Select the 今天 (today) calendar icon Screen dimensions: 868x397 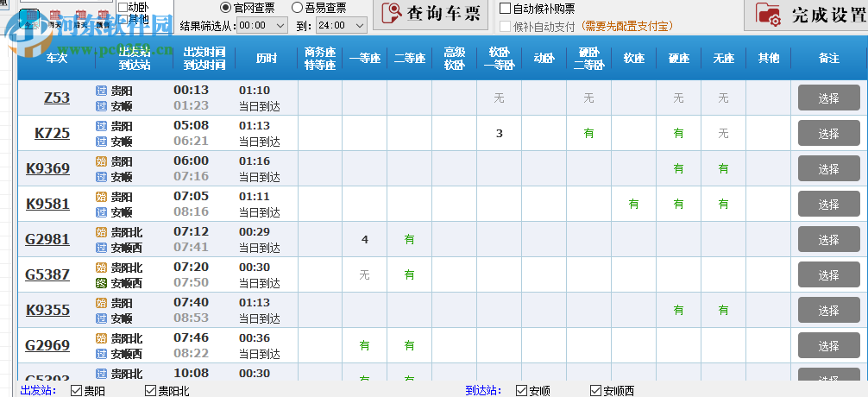(30, 19)
